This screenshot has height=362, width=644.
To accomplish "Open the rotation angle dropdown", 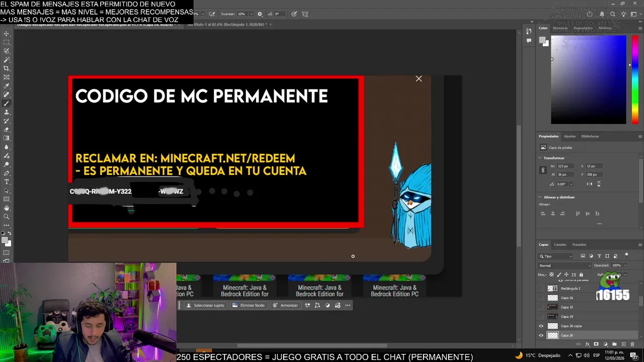I will (x=571, y=184).
